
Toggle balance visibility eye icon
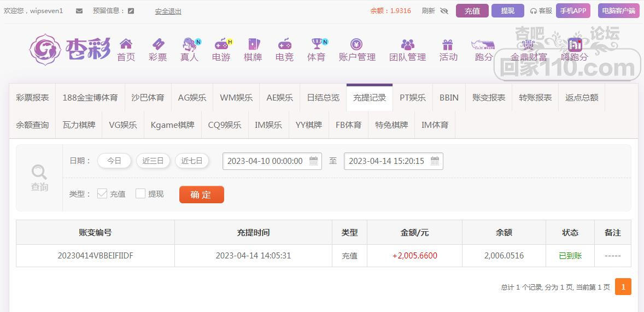[x=444, y=11]
